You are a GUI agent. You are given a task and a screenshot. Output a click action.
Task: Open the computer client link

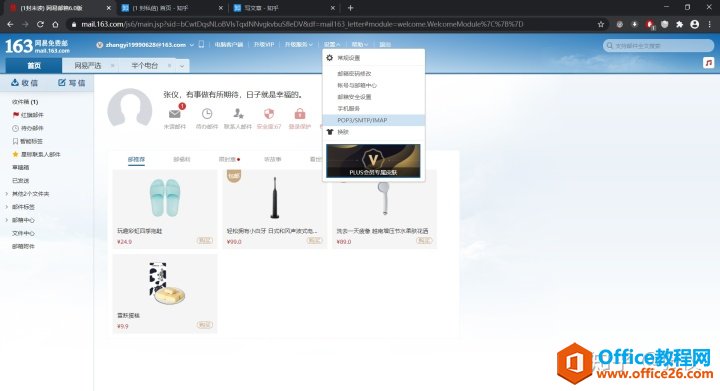[229, 45]
